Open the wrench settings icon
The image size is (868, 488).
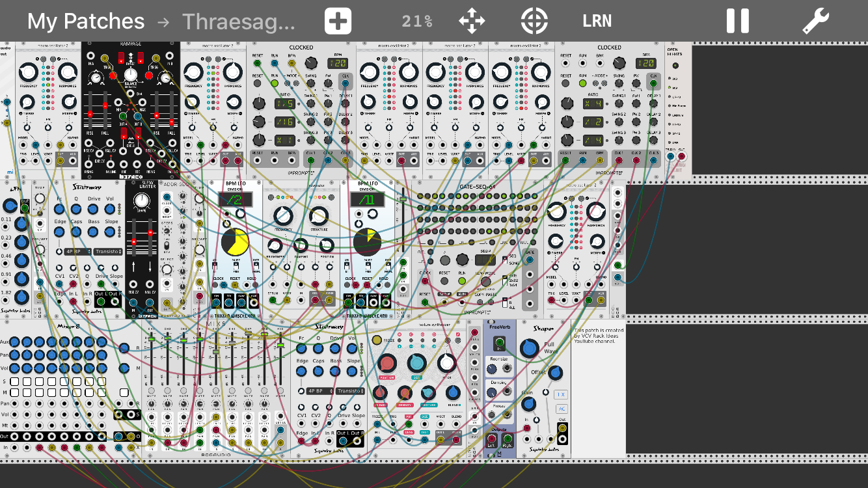(815, 21)
